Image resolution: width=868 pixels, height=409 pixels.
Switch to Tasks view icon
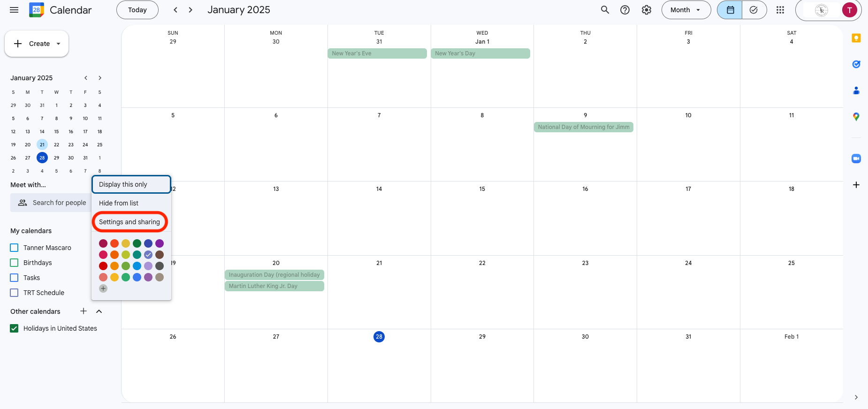754,10
